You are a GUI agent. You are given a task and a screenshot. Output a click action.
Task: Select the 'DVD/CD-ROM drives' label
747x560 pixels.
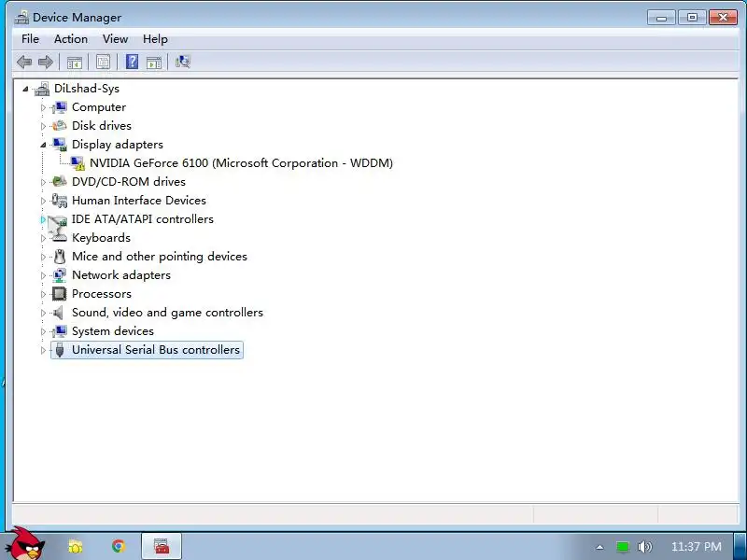pos(129,182)
